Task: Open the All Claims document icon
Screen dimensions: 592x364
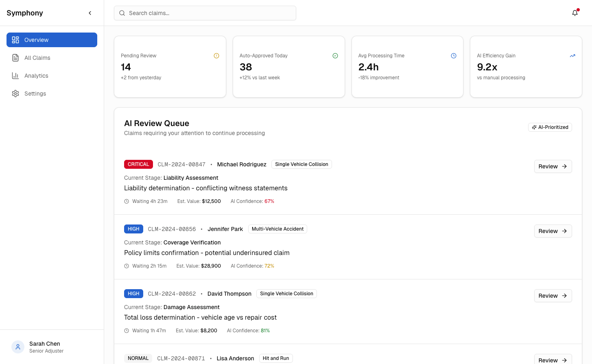Action: click(x=15, y=58)
